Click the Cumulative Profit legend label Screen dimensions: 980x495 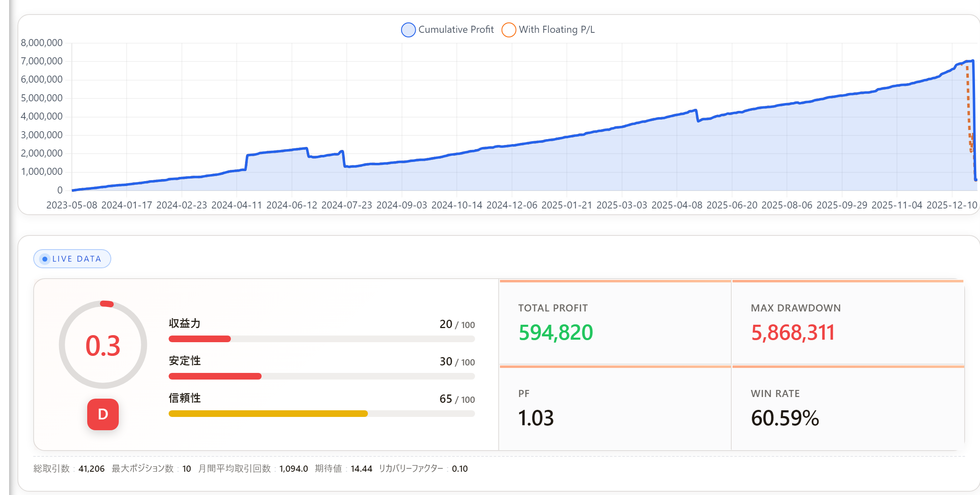[x=456, y=29]
